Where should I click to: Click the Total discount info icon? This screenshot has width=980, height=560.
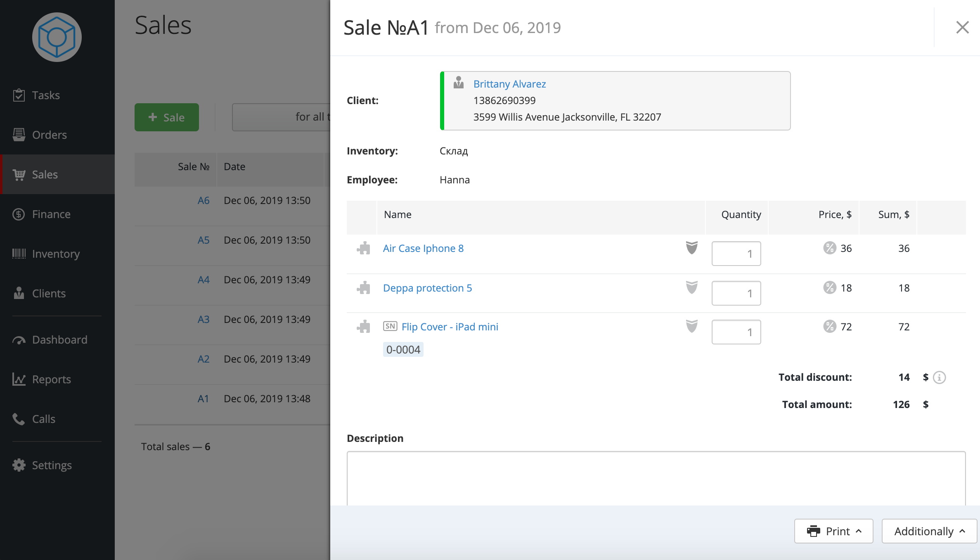pyautogui.click(x=940, y=377)
